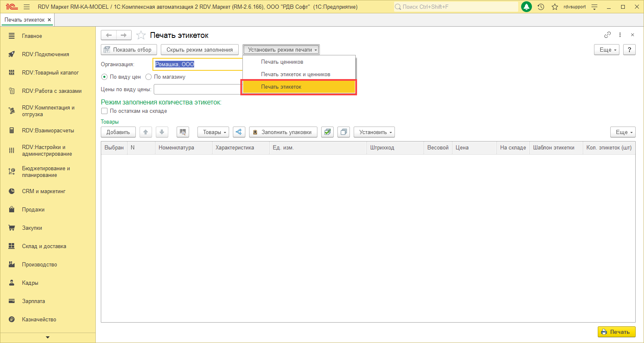The image size is (644, 343).
Task: Close the Печать этикеток tab
Action: point(49,20)
